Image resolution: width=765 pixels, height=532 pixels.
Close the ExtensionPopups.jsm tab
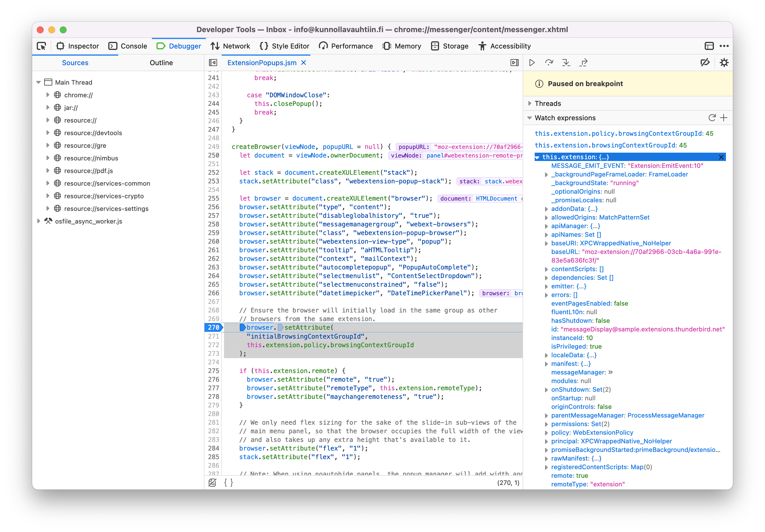click(303, 63)
